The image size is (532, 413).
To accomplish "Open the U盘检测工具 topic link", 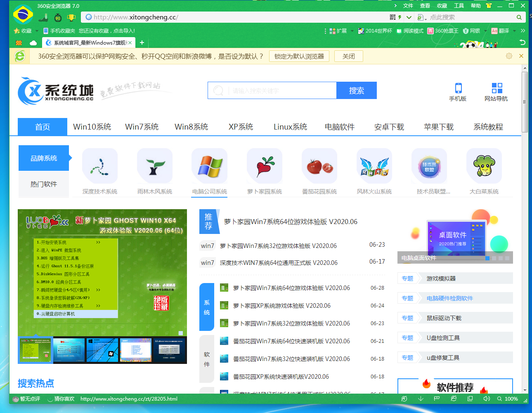I will (x=443, y=338).
